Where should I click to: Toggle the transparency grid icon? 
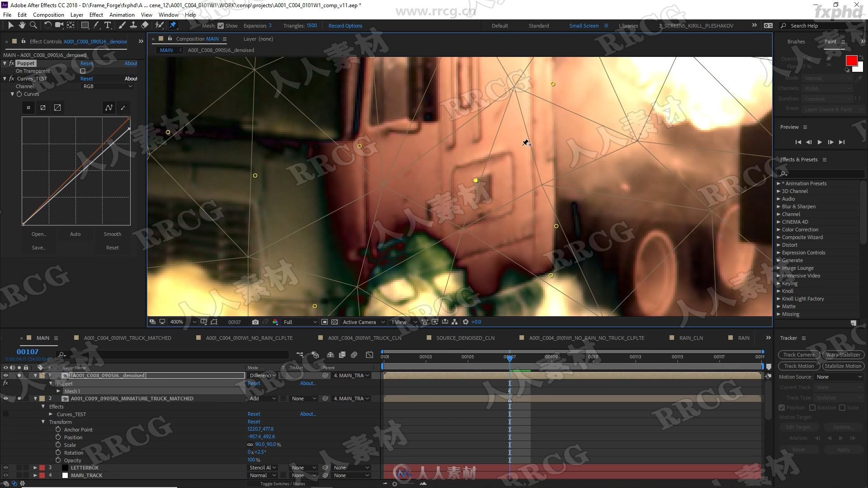335,322
